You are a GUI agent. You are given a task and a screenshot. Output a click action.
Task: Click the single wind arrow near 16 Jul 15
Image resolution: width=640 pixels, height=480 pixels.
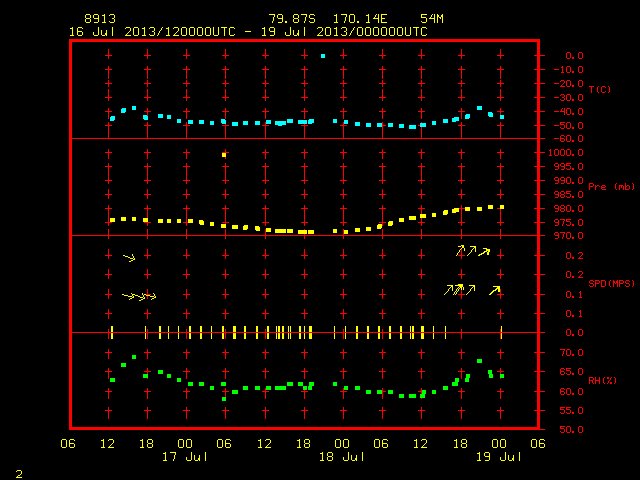coord(129,258)
